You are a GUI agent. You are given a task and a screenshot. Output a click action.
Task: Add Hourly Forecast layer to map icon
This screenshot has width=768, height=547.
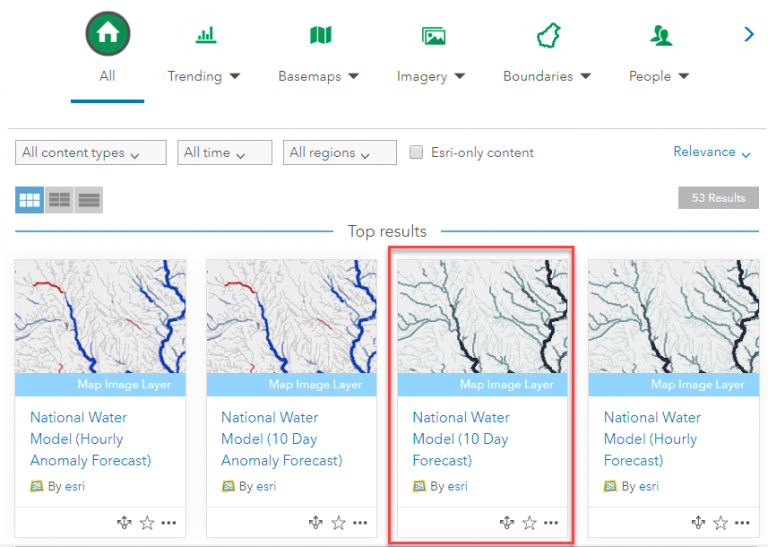click(698, 523)
